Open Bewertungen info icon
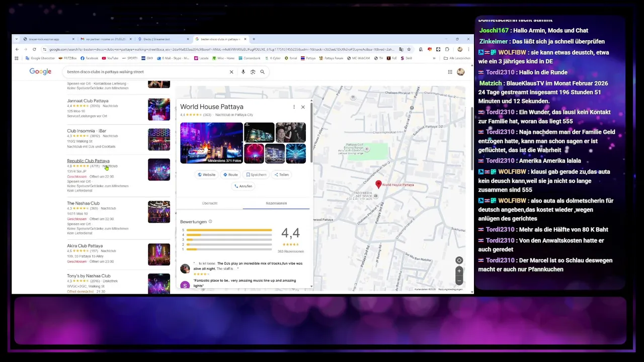The height and width of the screenshot is (362, 644). 210,222
